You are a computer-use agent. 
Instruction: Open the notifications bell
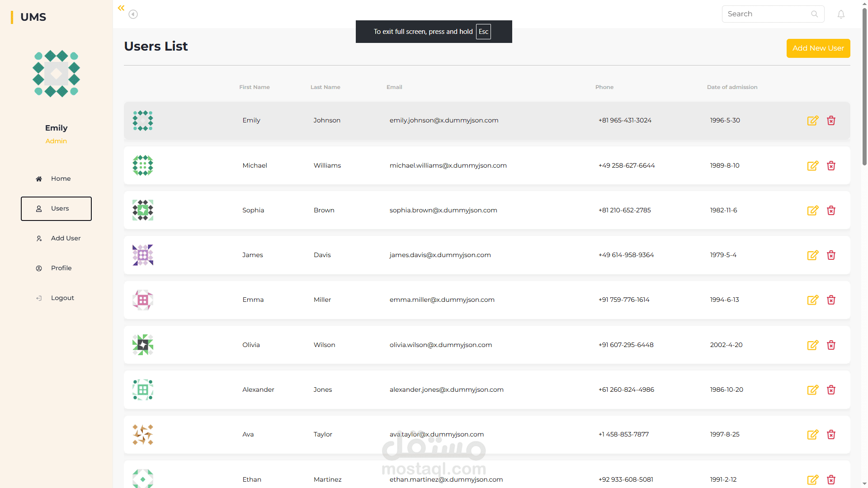click(x=841, y=14)
